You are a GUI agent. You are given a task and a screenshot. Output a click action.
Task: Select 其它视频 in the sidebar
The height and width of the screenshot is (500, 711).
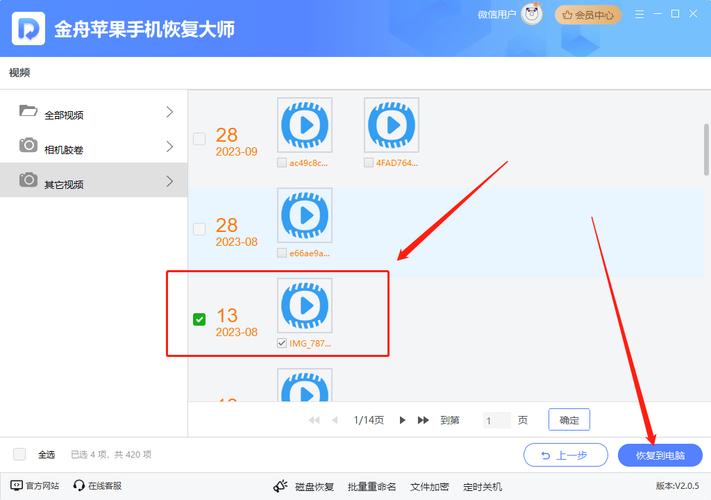(x=93, y=180)
